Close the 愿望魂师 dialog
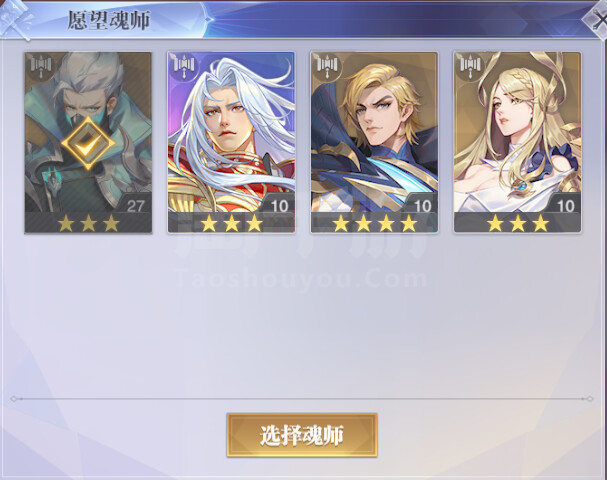The height and width of the screenshot is (480, 607). pos(597,19)
